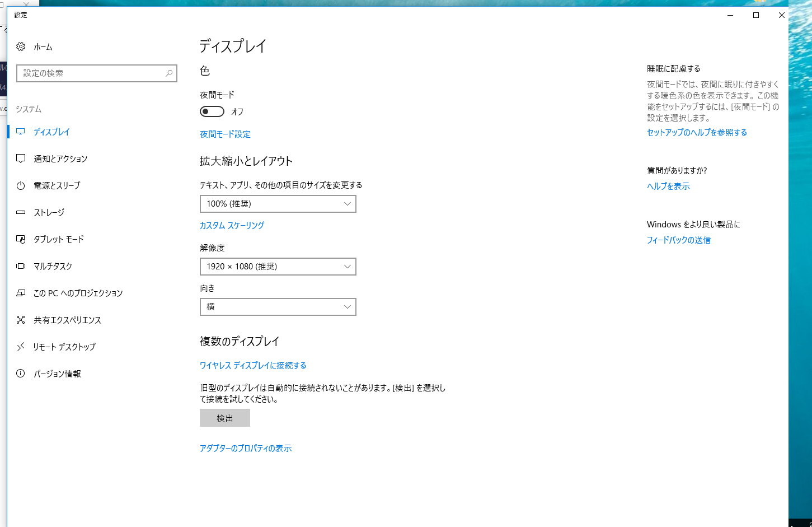Open the 100% scaling dropdown

coord(278,204)
